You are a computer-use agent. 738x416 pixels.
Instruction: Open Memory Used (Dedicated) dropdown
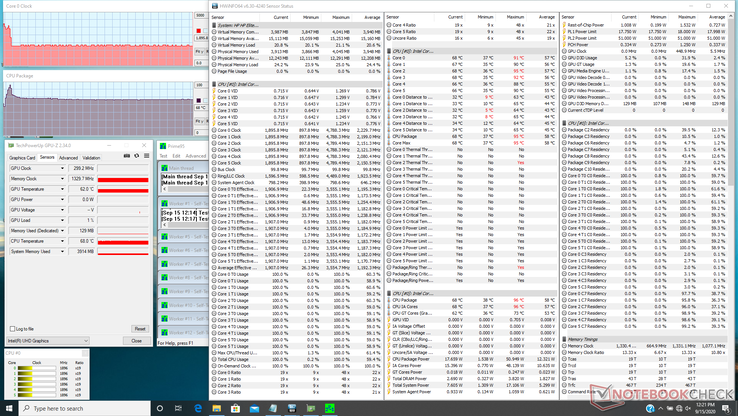62,231
